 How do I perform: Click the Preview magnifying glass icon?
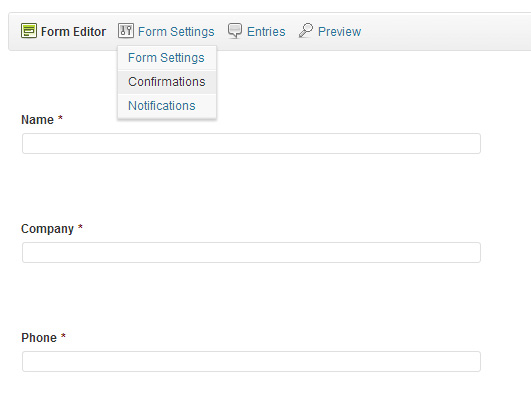306,31
